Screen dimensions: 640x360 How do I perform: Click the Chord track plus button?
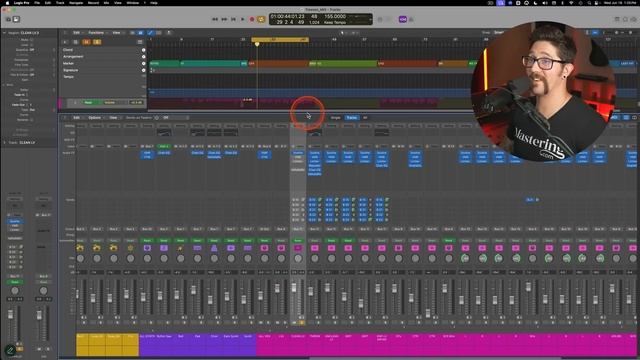[x=144, y=50]
